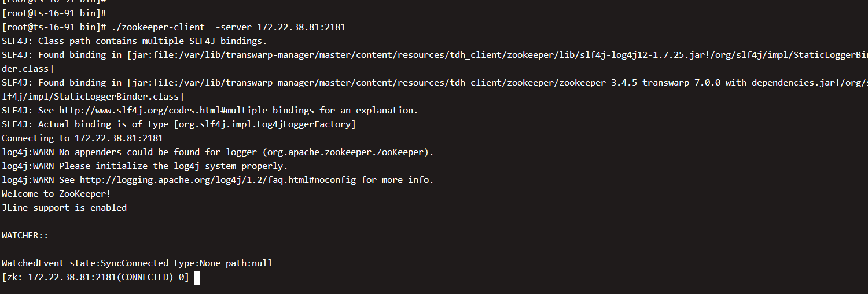Click the Connecting to 172.22.38.81:2181 line
The width and height of the screenshot is (868, 294).
click(82, 138)
